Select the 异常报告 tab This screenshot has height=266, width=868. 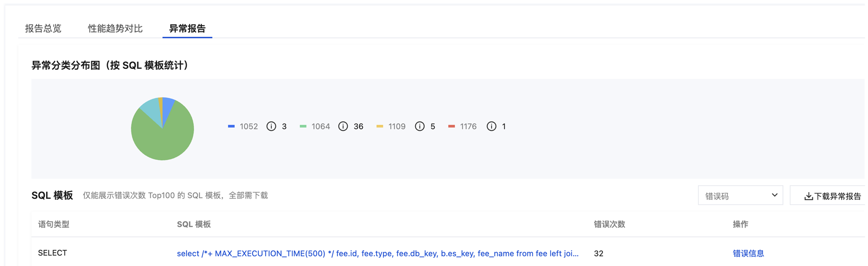(x=187, y=29)
